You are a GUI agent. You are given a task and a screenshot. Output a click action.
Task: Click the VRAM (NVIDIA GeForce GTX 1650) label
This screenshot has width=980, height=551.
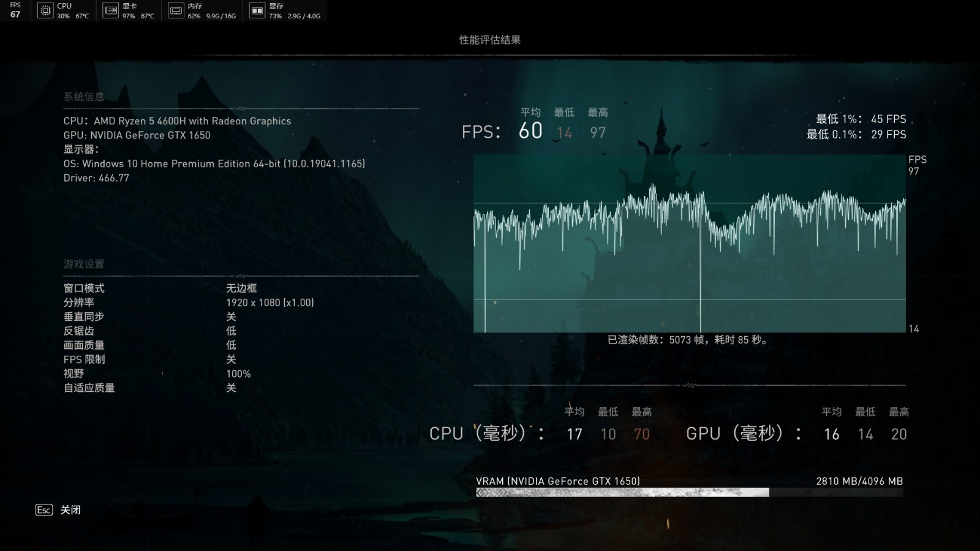pyautogui.click(x=558, y=481)
